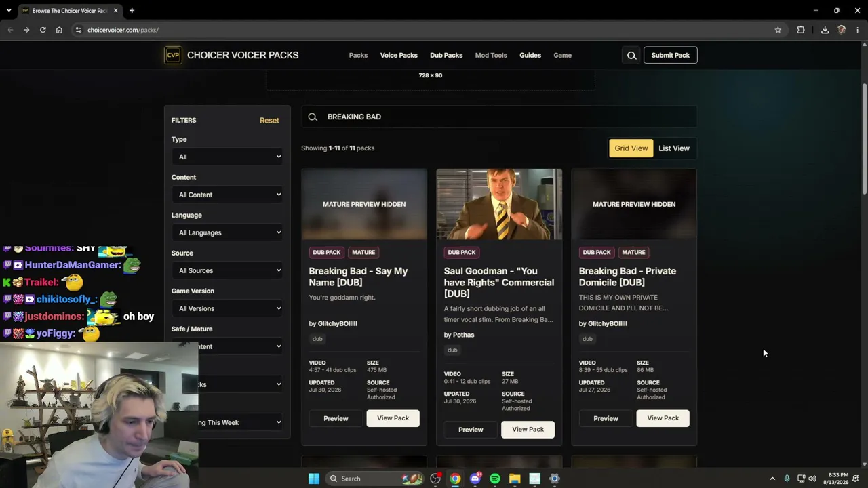868x488 pixels.
Task: Open the Packs nav item
Action: click(x=358, y=56)
